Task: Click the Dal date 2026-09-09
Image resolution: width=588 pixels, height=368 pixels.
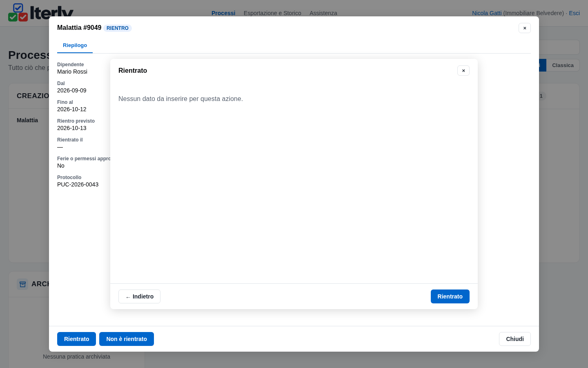Action: (72, 90)
